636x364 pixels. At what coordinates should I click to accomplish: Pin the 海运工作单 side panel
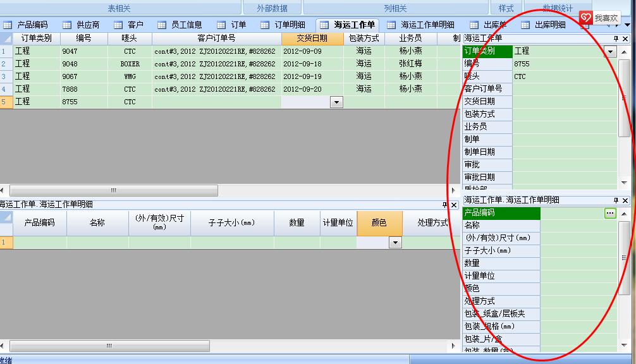[x=616, y=39]
